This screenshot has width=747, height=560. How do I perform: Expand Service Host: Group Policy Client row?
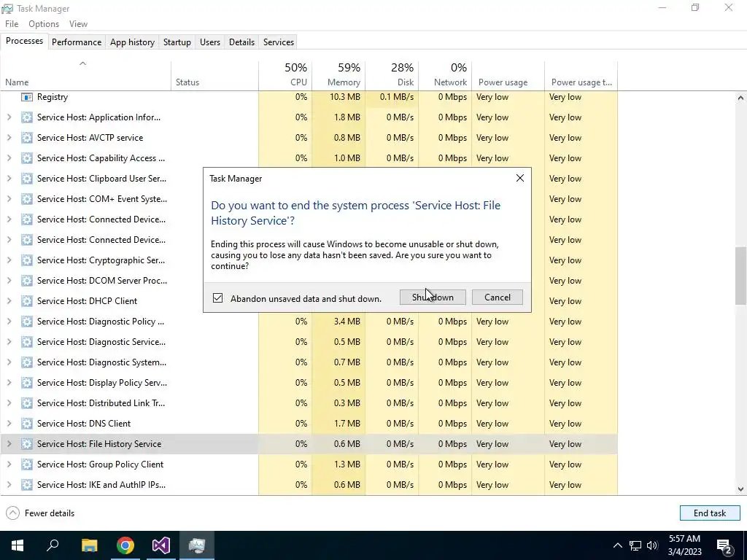(x=9, y=464)
